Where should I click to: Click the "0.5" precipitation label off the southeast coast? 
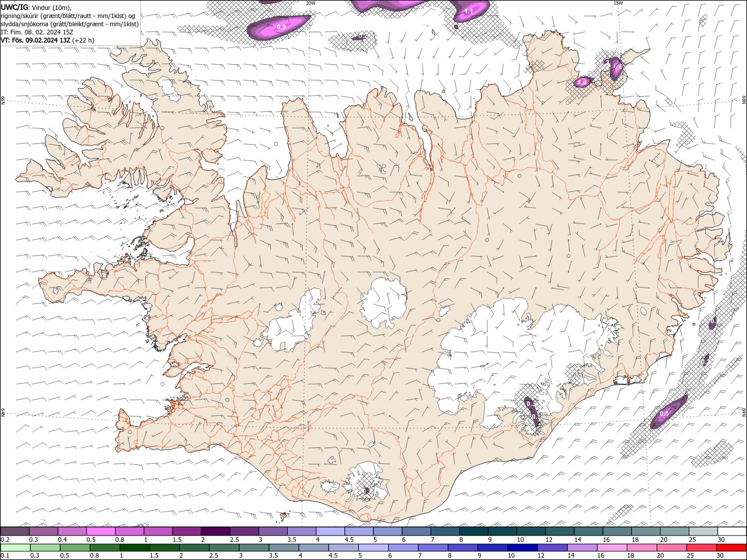(664, 414)
